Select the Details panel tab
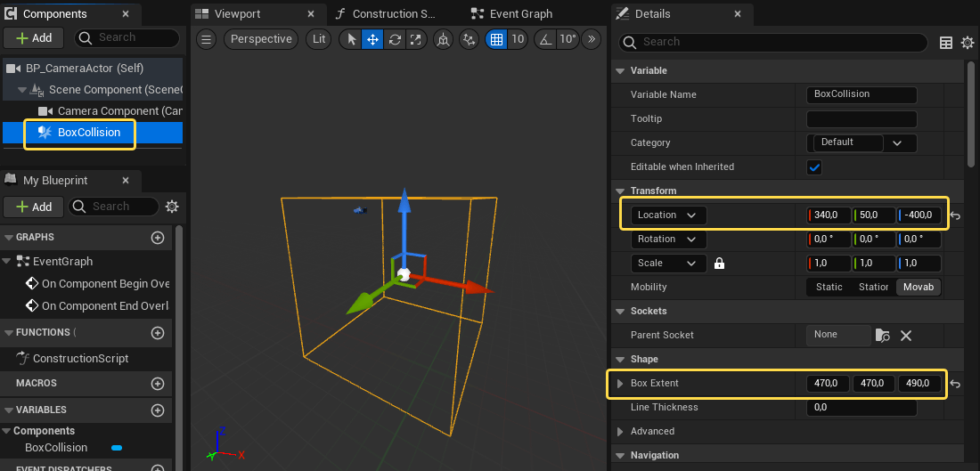Screen dimensions: 980x471 pyautogui.click(x=652, y=13)
